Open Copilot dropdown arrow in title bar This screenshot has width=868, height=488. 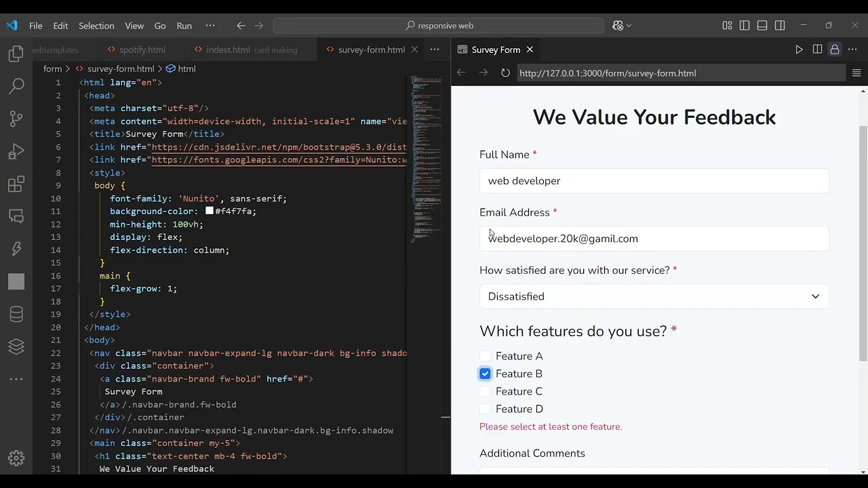point(629,26)
